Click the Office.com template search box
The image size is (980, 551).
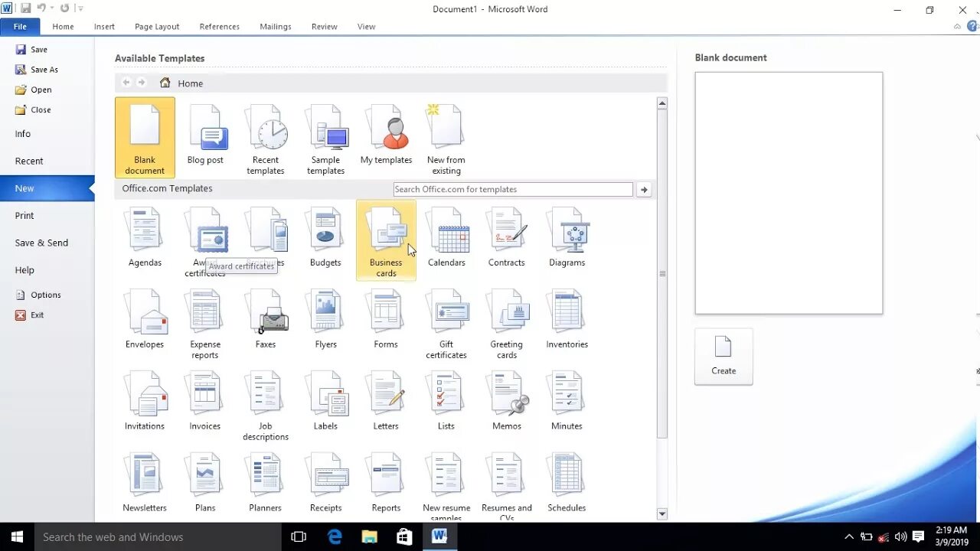point(513,190)
